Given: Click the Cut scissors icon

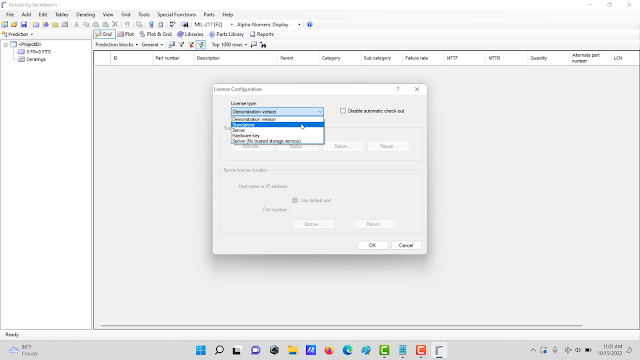Looking at the screenshot, I should point(76,24).
